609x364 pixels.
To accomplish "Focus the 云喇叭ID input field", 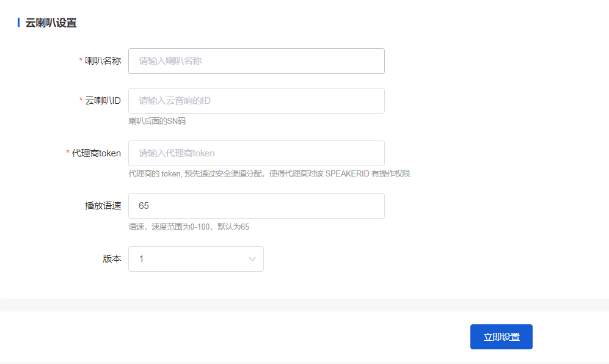I will tap(257, 101).
